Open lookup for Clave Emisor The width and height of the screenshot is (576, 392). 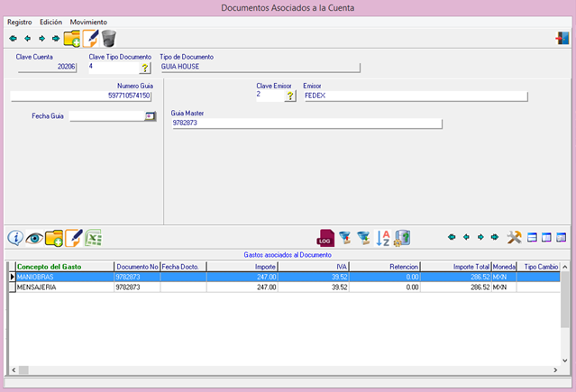[290, 96]
